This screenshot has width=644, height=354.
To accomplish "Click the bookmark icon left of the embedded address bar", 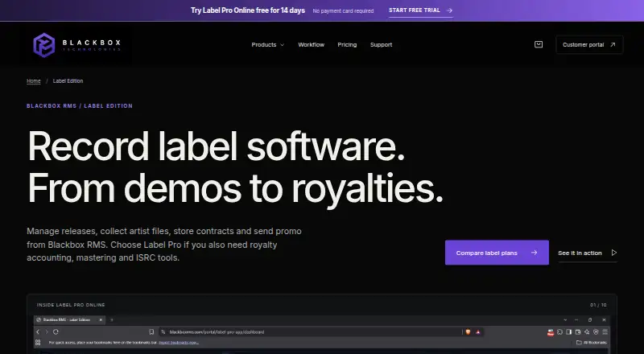I will point(151,331).
